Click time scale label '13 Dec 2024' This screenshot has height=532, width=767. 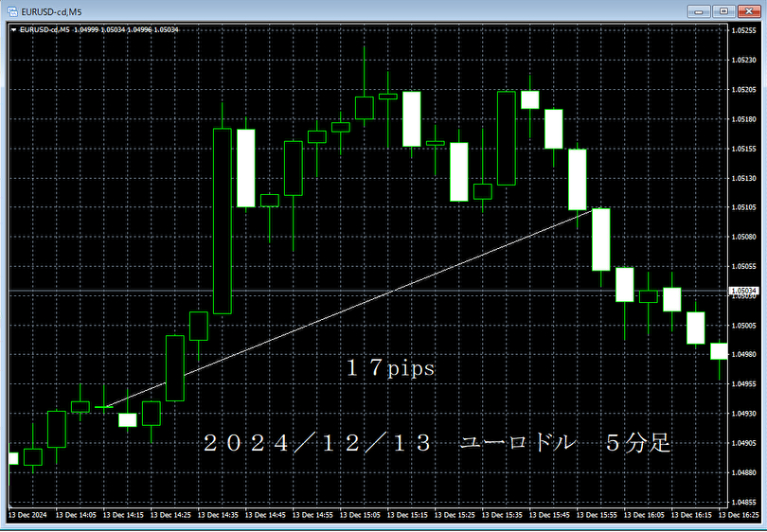pos(27,515)
